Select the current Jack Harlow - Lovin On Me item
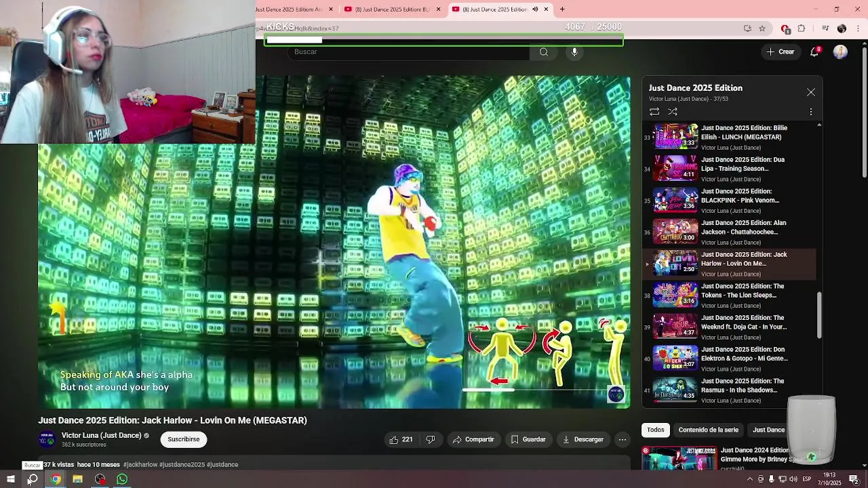 729,264
